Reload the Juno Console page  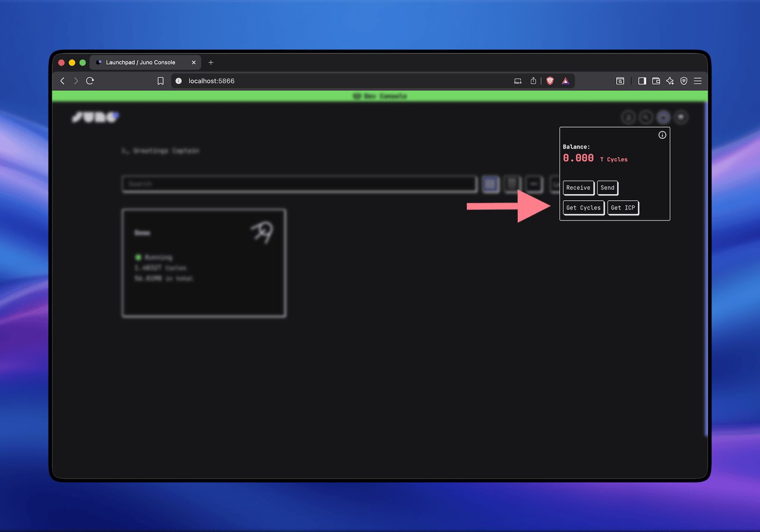90,81
